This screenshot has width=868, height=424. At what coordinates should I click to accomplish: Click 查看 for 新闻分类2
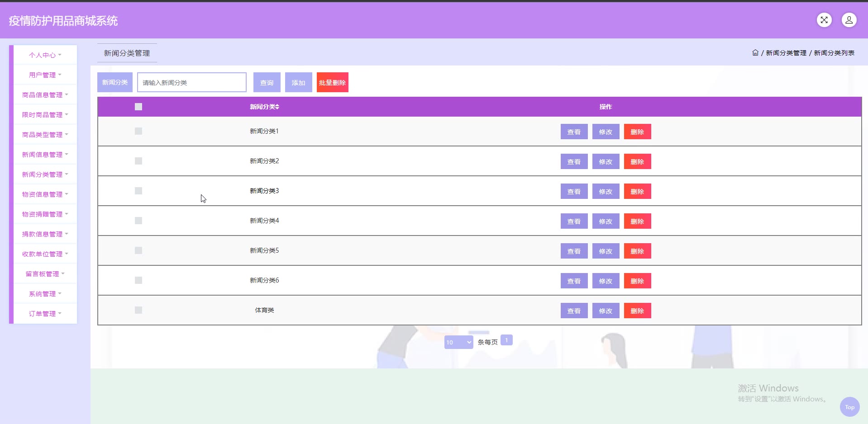click(x=574, y=161)
